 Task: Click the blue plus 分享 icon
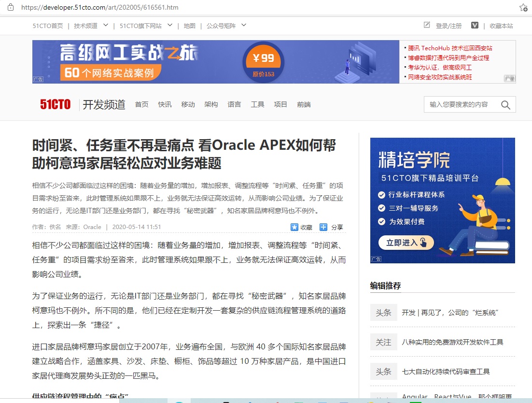(323, 227)
